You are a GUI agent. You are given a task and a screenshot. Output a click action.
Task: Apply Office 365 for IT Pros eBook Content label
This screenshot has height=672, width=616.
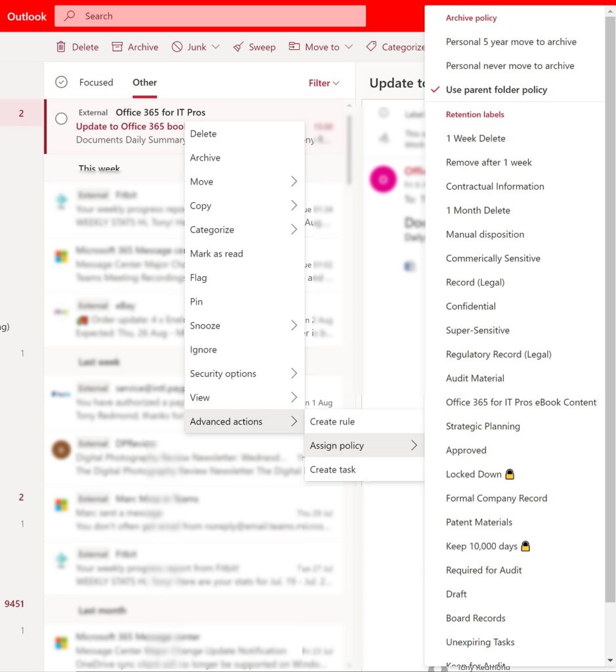point(514,402)
